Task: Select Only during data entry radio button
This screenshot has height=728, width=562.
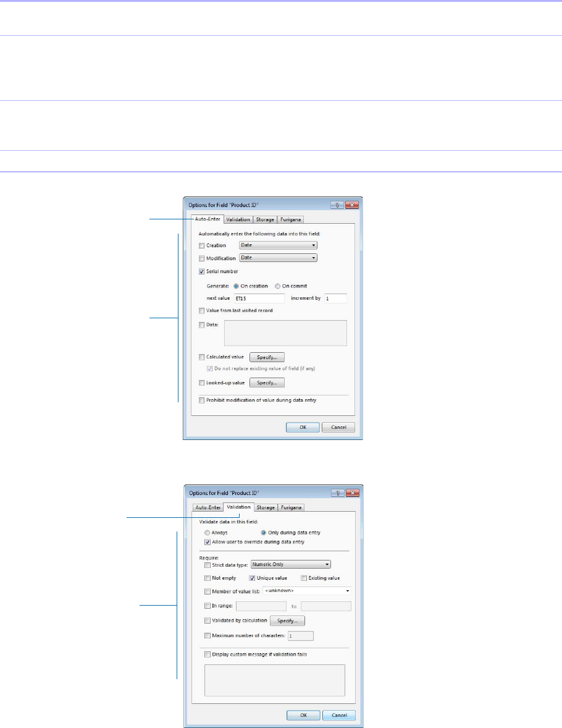Action: 263,533
